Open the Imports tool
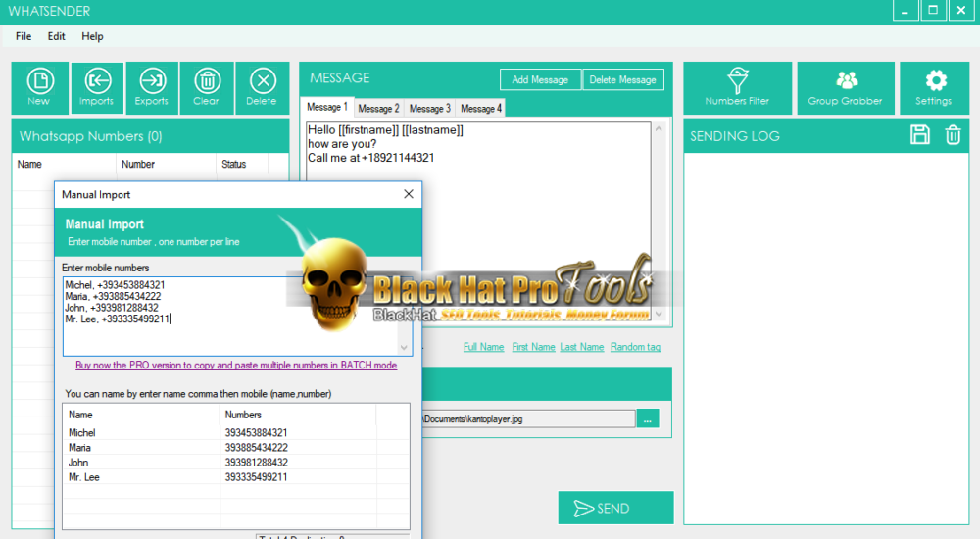The image size is (980, 539). coord(96,88)
